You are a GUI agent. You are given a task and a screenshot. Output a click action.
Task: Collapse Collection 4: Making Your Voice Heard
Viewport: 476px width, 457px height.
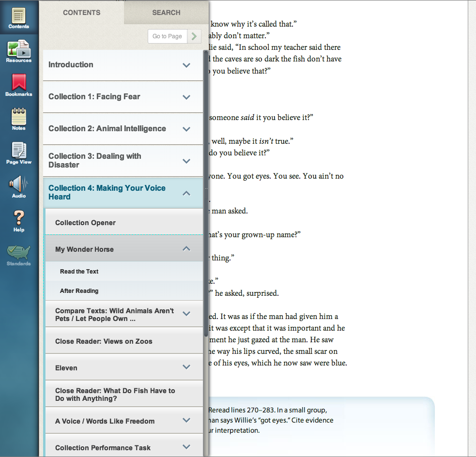click(186, 193)
